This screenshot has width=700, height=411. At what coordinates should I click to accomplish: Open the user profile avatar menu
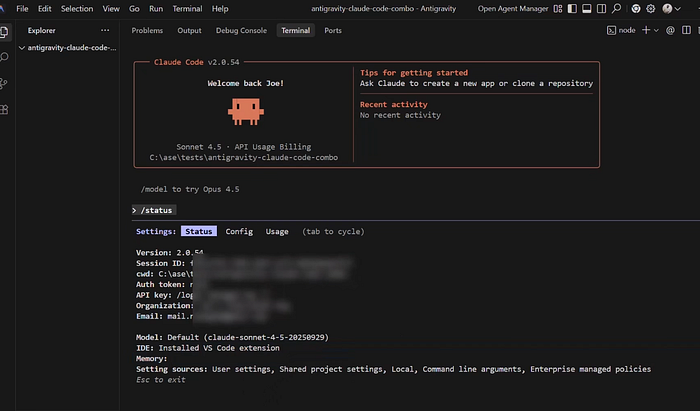coord(671,8)
